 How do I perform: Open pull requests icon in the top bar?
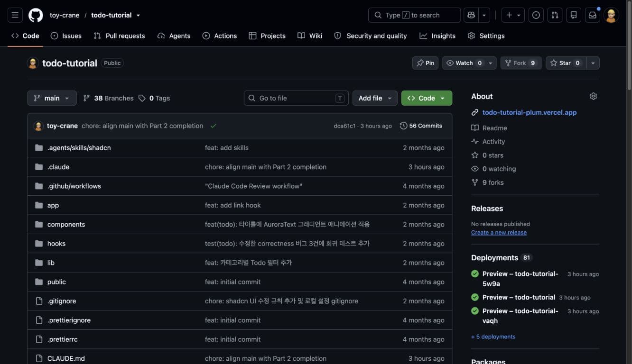(x=555, y=15)
